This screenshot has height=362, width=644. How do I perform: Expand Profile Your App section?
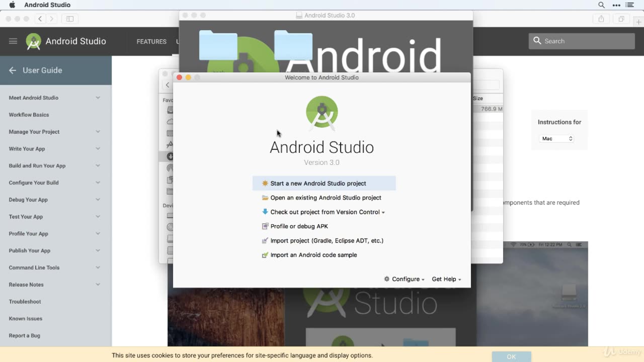tap(98, 234)
